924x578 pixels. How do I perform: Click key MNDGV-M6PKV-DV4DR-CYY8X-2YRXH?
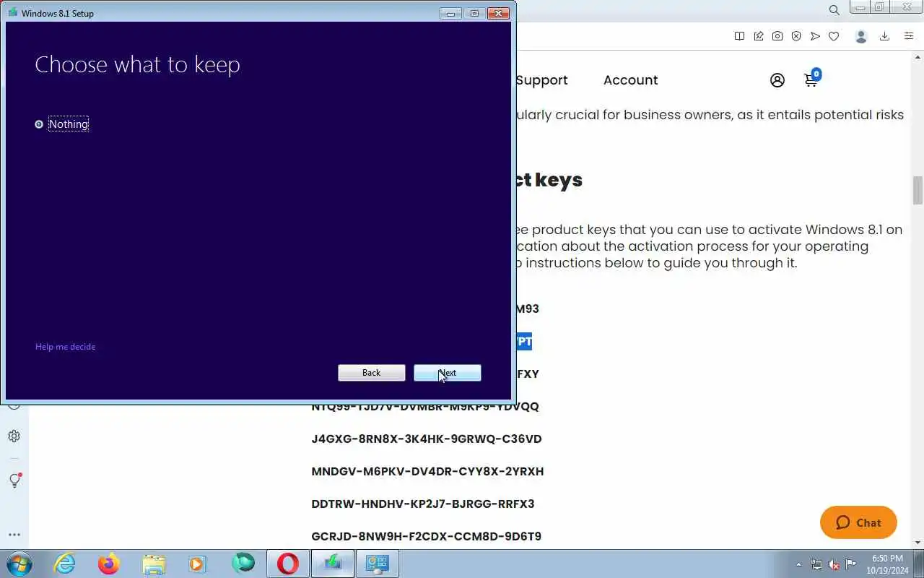click(x=427, y=472)
